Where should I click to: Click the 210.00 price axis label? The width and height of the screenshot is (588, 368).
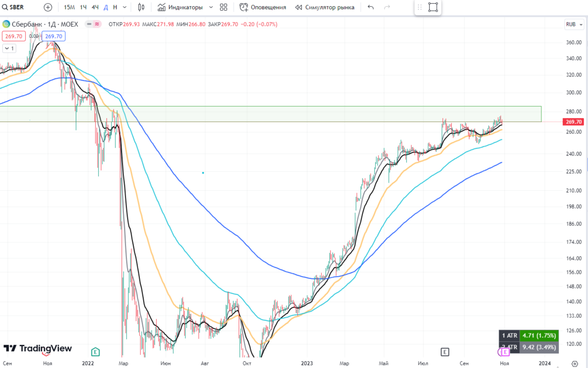[574, 190]
